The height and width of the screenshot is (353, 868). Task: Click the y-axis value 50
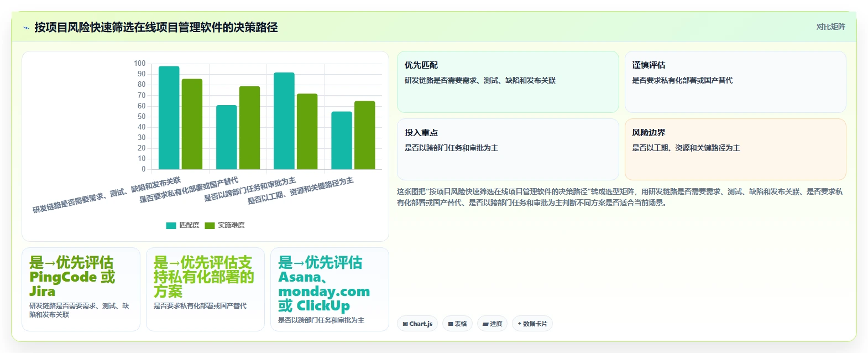[142, 116]
